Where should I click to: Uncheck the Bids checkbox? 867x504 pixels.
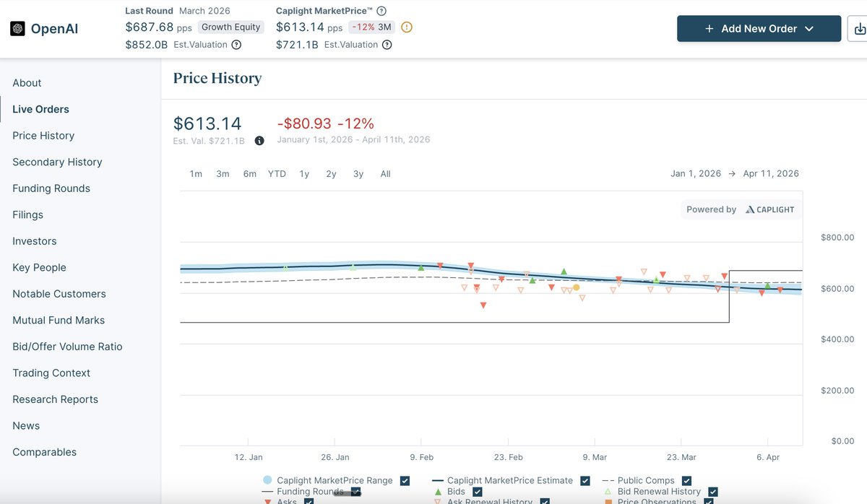click(477, 492)
